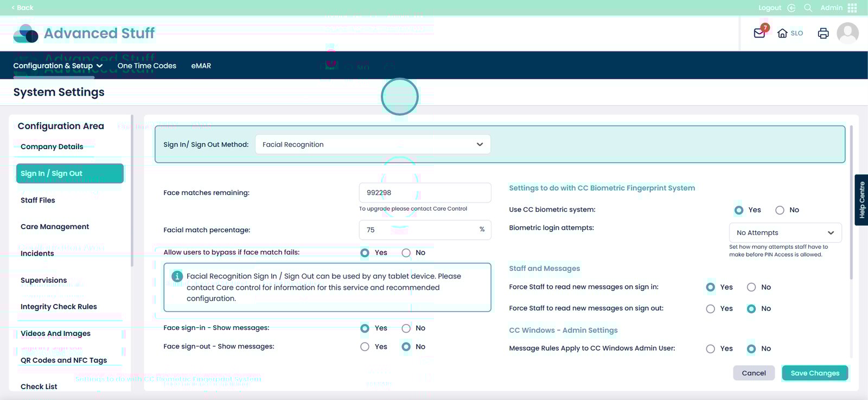
Task: Go to the eMAR menu item
Action: point(201,66)
